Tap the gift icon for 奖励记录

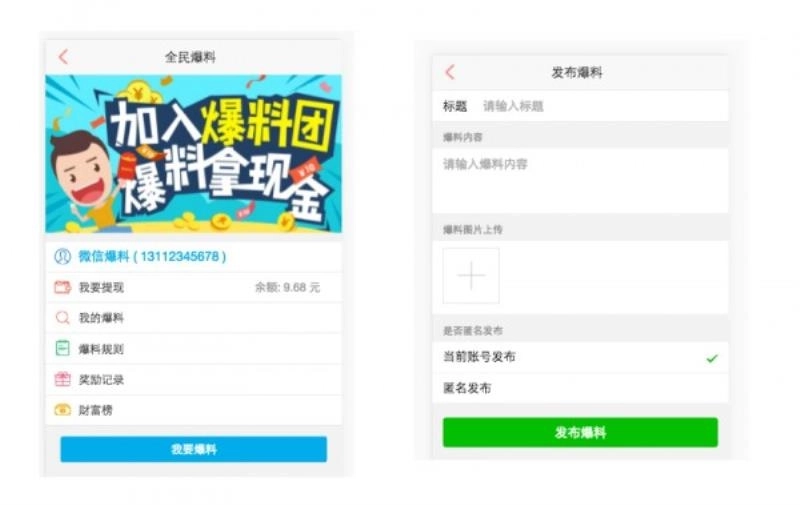pos(62,379)
